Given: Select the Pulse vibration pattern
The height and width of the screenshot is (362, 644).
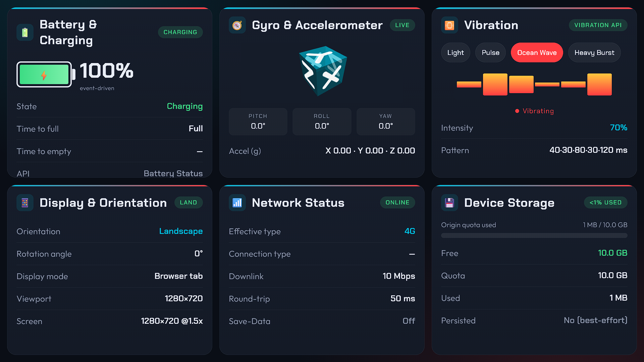Looking at the screenshot, I should [490, 53].
